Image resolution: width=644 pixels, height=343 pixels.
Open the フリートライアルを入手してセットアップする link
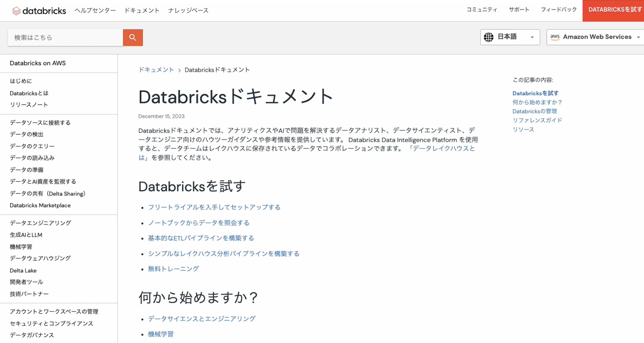point(214,207)
